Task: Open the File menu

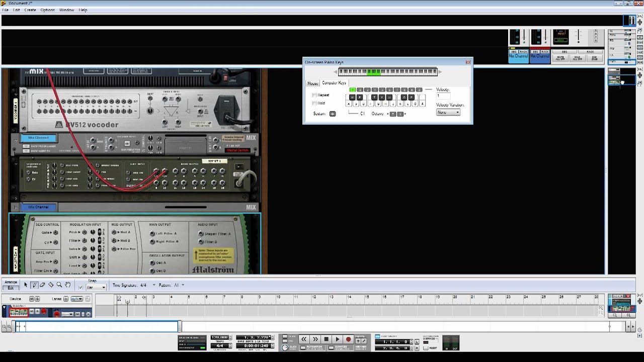Action: [5, 10]
